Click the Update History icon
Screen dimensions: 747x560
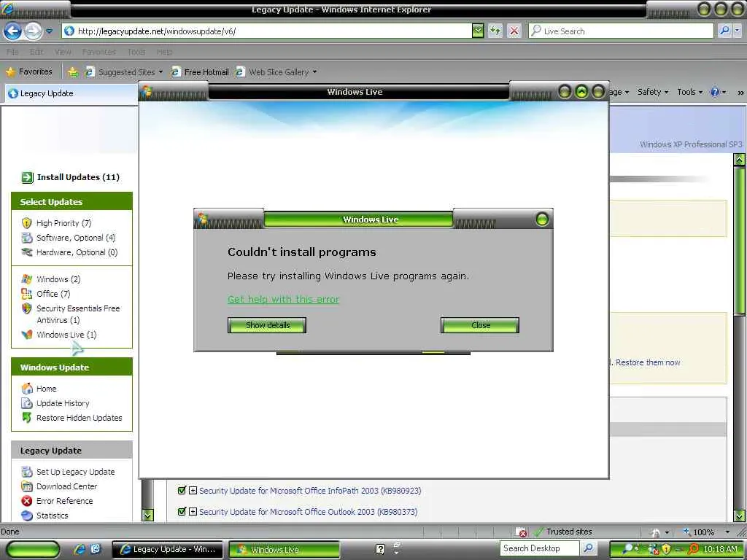[x=27, y=403]
